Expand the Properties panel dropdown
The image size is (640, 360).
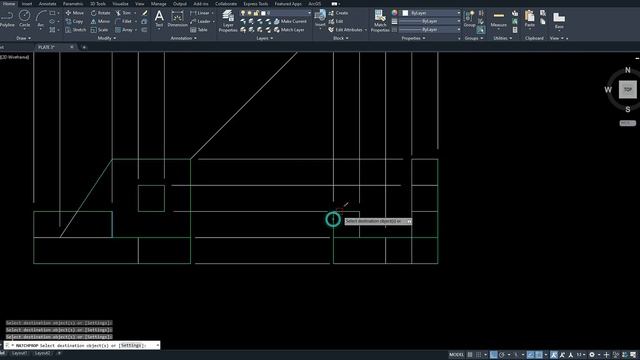point(413,38)
